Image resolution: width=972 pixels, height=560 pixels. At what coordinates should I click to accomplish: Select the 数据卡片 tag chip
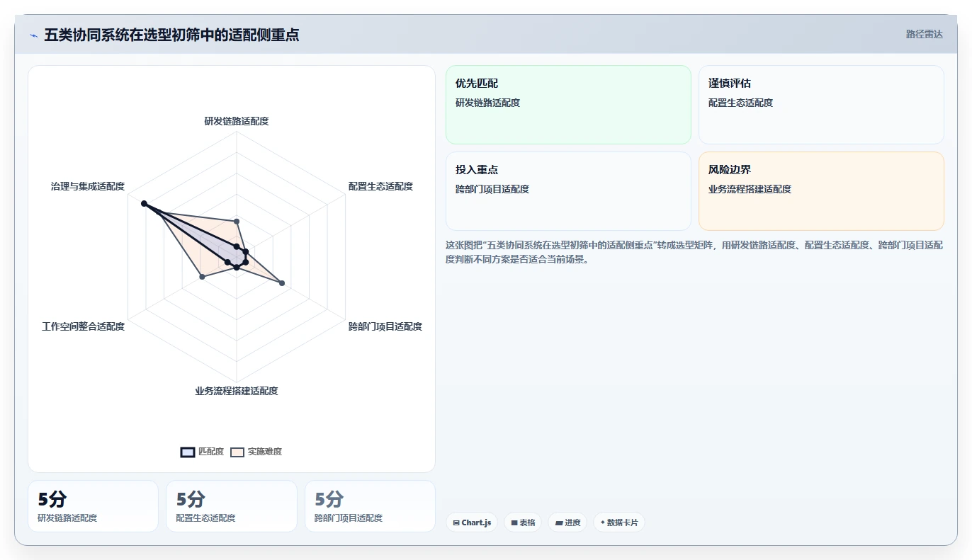(x=619, y=522)
